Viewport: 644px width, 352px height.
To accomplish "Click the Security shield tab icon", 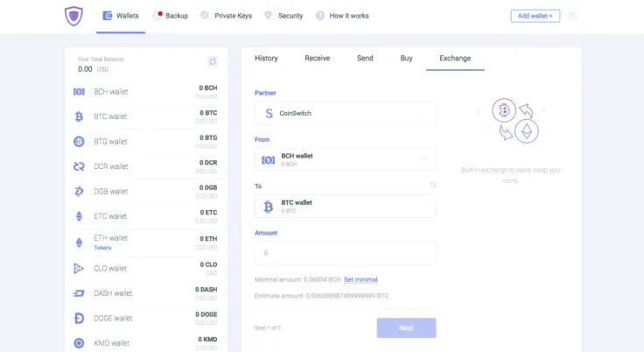I will [269, 15].
